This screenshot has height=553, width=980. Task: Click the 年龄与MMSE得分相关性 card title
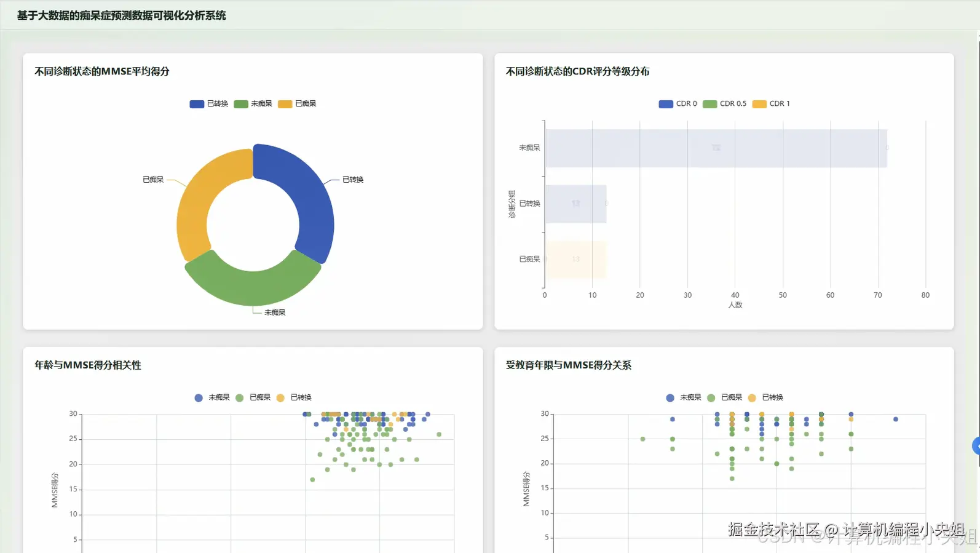pos(88,365)
